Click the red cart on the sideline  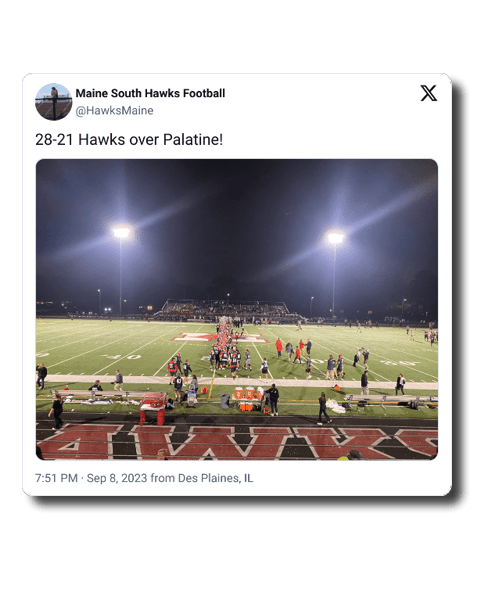[x=153, y=408]
